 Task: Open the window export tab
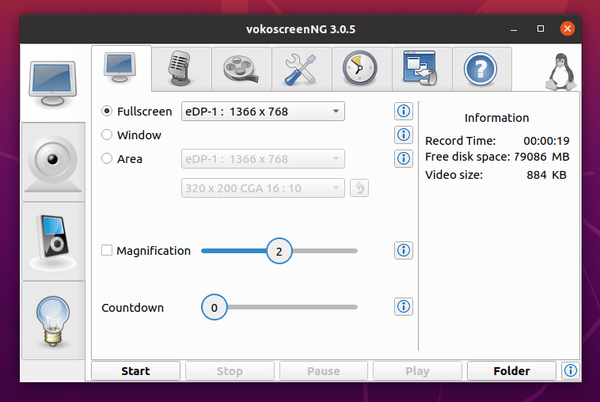click(422, 69)
